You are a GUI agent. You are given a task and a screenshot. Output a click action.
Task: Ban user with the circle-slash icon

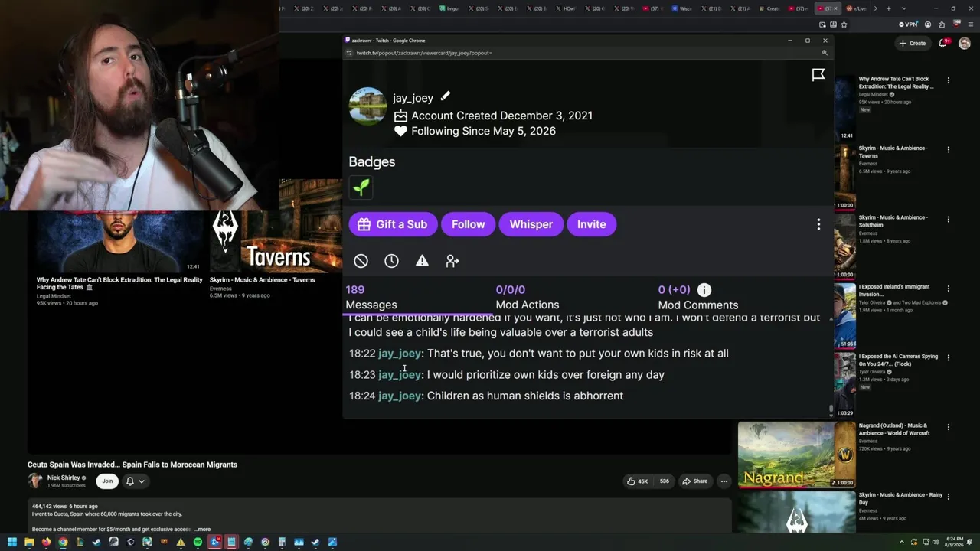pyautogui.click(x=361, y=261)
